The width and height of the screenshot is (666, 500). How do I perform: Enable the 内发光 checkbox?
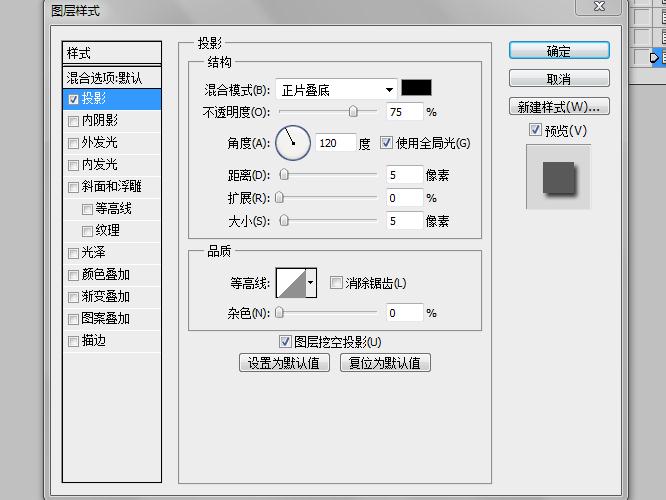[x=73, y=165]
